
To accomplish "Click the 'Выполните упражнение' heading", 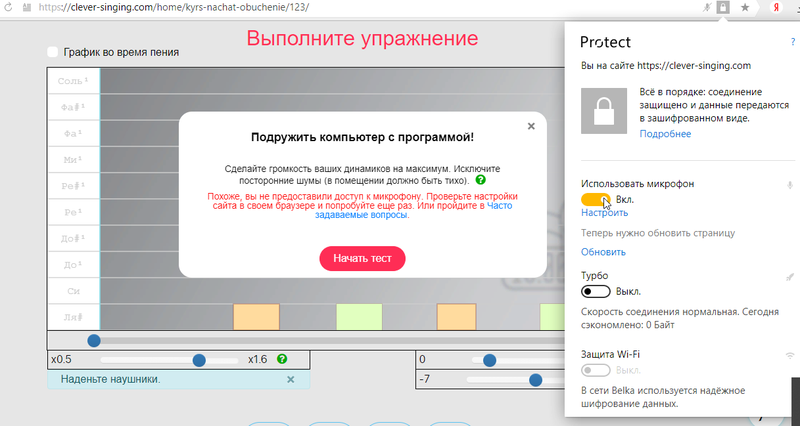I will pyautogui.click(x=362, y=38).
